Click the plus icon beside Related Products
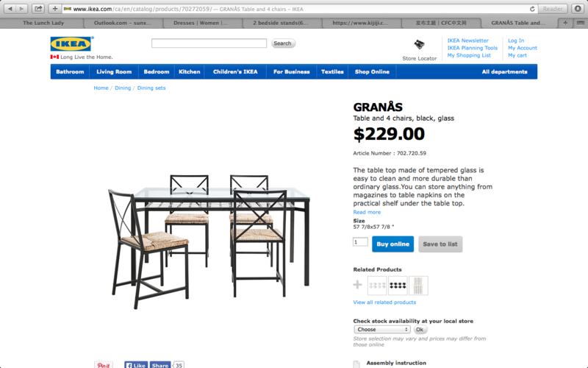The height and width of the screenshot is (368, 588). pyautogui.click(x=357, y=285)
